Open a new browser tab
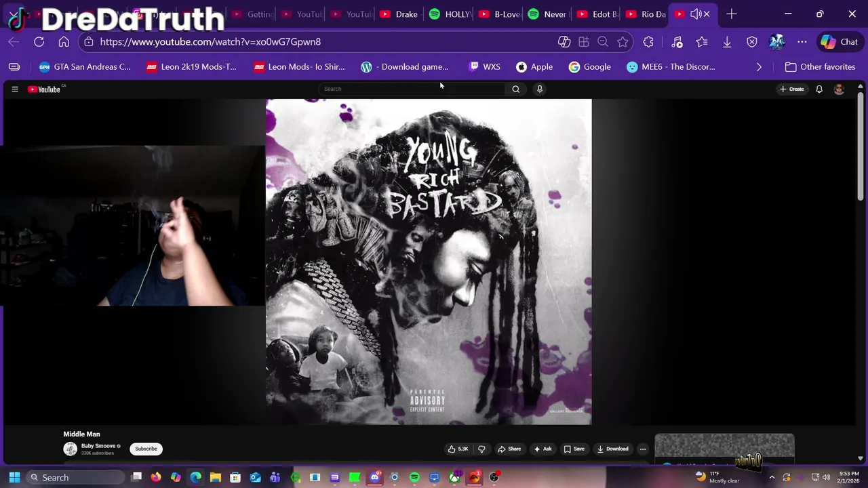Image resolution: width=868 pixels, height=488 pixels. [731, 14]
